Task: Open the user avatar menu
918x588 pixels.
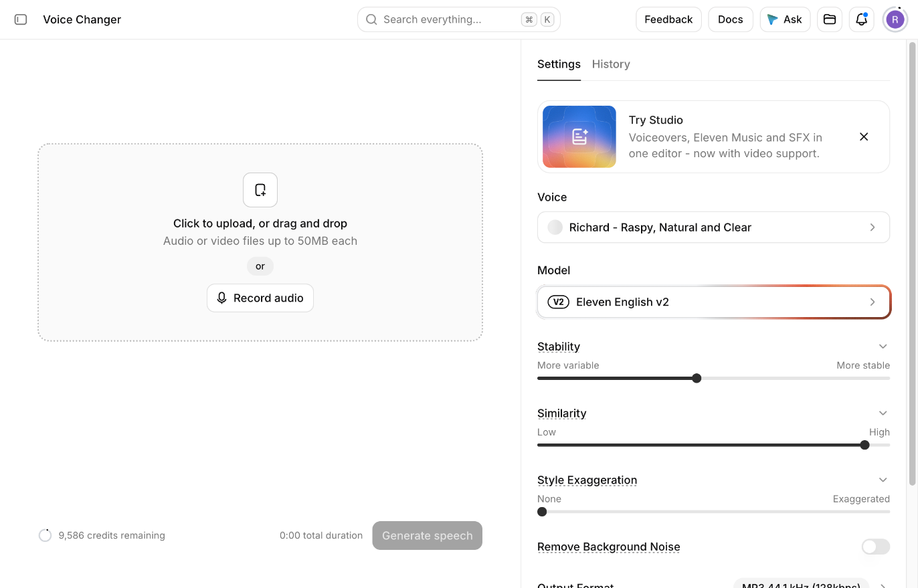Action: (x=895, y=19)
